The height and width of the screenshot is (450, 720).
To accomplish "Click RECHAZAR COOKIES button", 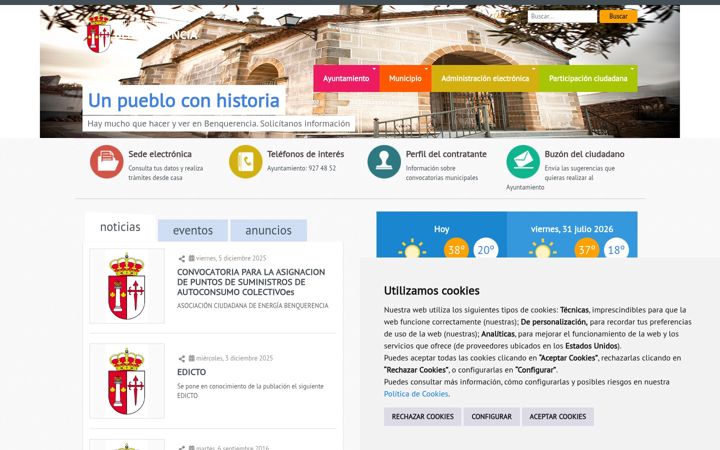I will (x=422, y=417).
